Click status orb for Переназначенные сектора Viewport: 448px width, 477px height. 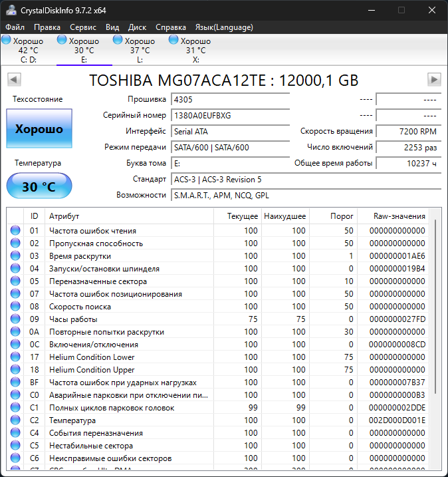15,281
